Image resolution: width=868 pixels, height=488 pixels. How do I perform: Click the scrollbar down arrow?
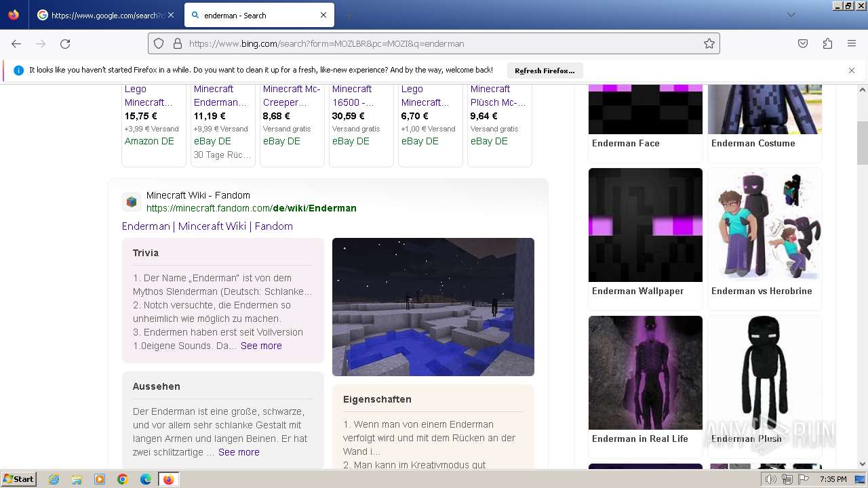click(x=862, y=464)
